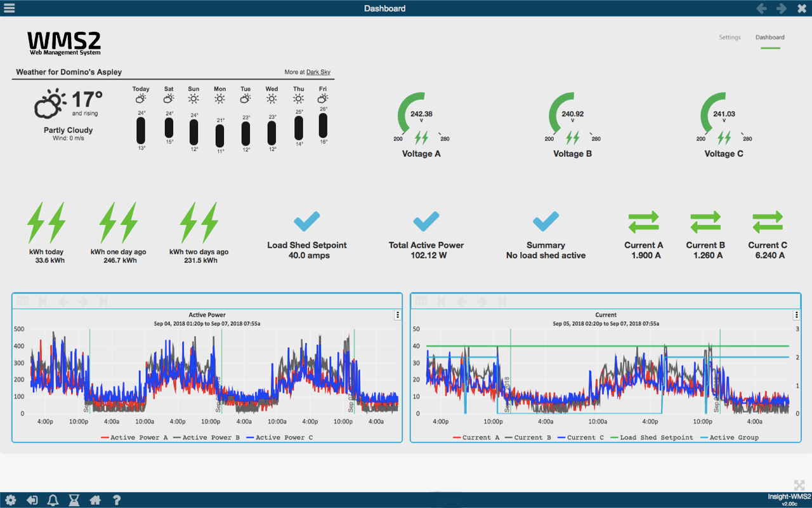This screenshot has width=812, height=508.
Task: Switch to the Settings tab
Action: (730, 37)
